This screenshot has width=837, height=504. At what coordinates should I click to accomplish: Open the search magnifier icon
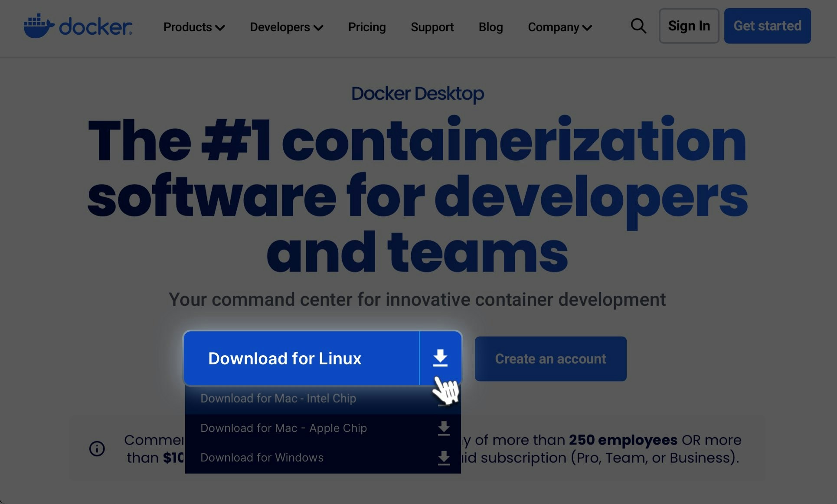click(638, 26)
